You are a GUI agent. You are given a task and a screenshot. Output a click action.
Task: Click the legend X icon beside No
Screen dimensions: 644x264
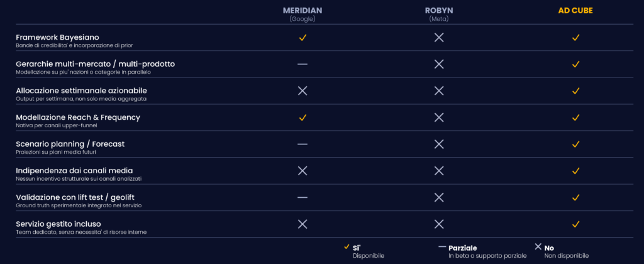(x=538, y=247)
